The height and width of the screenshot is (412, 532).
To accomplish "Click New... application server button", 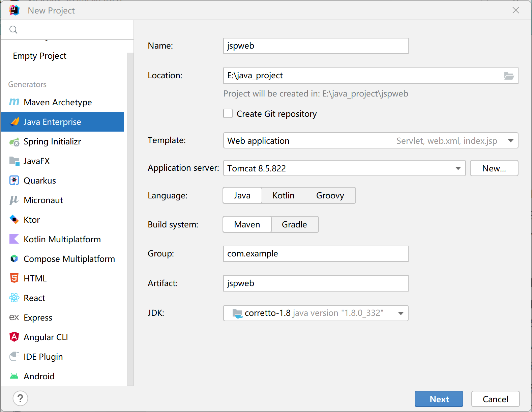I will click(x=494, y=168).
